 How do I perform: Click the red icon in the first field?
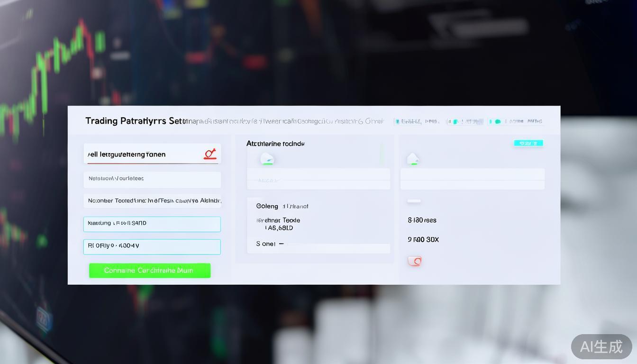(209, 154)
